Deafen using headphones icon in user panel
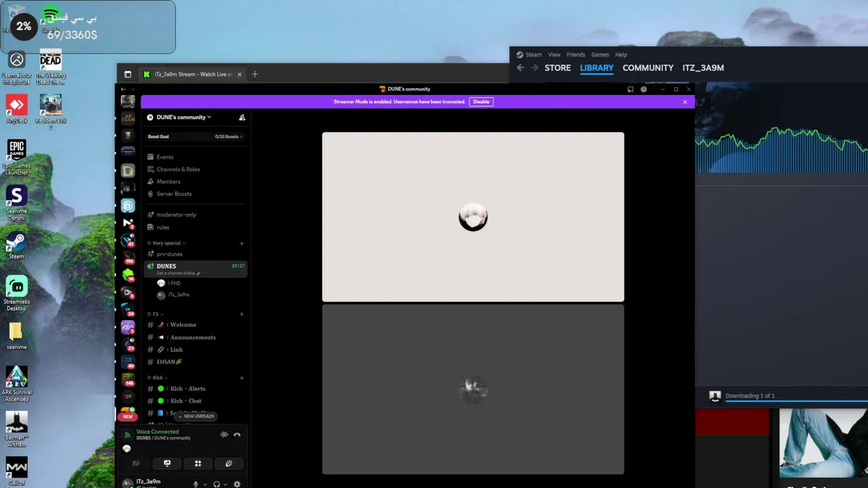 click(x=216, y=484)
